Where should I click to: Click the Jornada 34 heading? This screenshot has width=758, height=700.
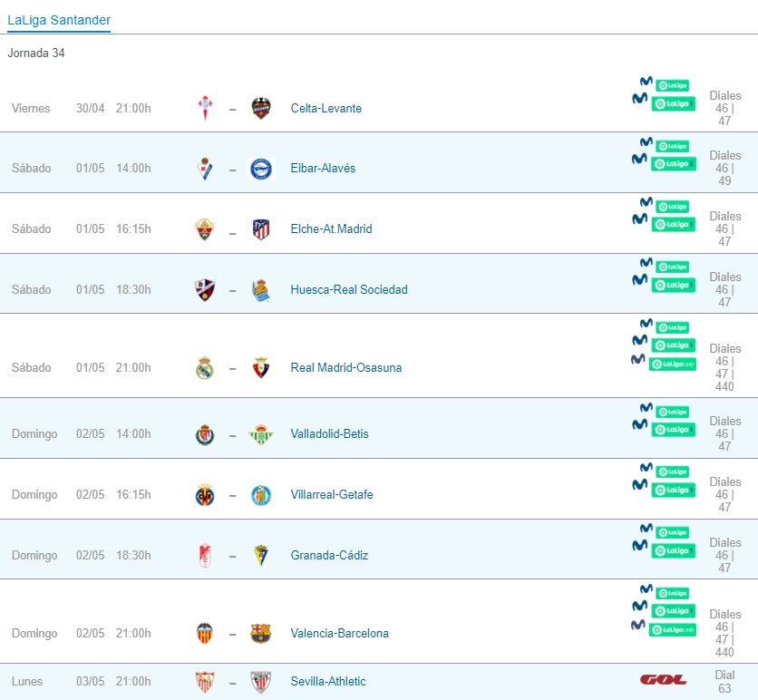click(36, 53)
